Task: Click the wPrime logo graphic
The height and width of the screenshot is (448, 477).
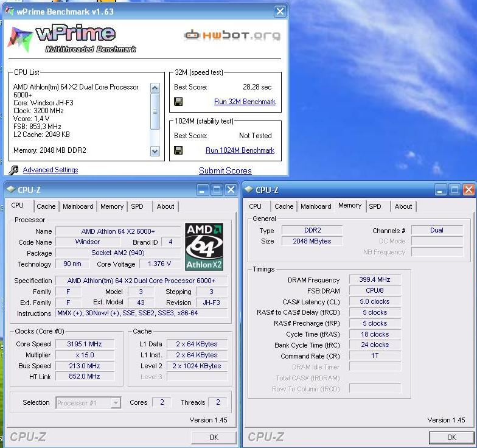Action: click(x=72, y=38)
